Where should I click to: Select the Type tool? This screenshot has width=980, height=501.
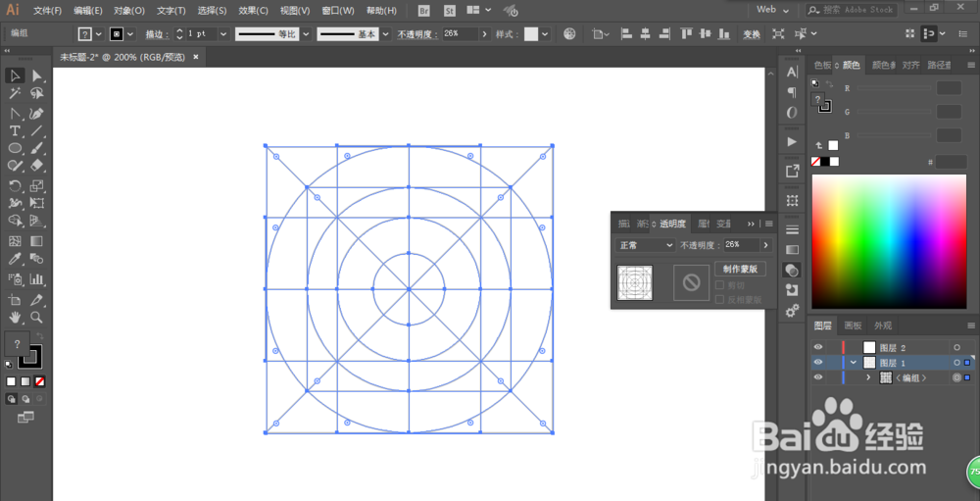point(15,130)
